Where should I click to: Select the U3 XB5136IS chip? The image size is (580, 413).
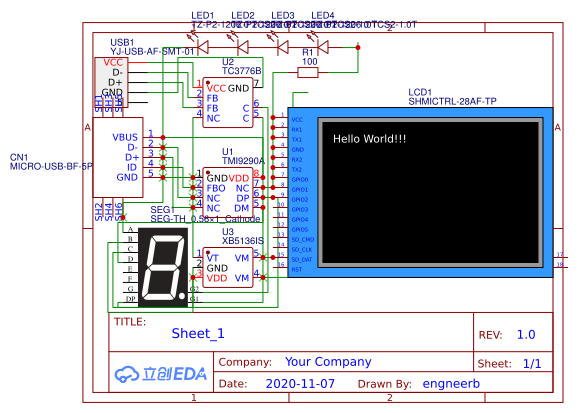228,268
